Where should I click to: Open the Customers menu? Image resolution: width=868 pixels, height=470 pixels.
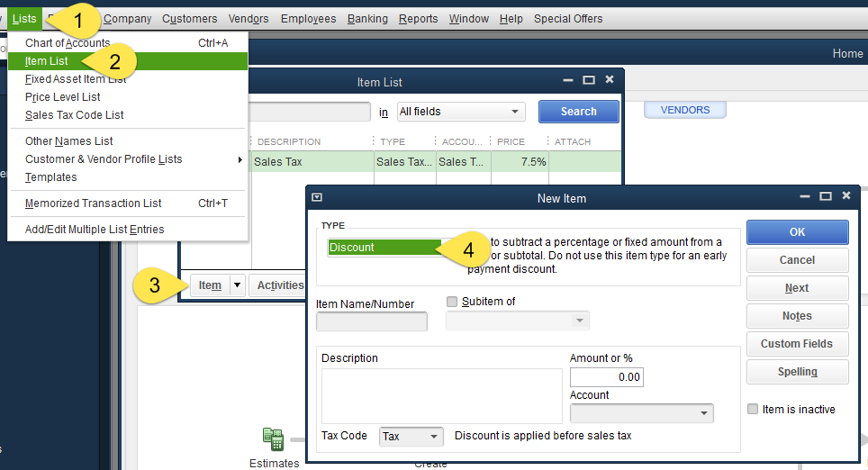click(x=189, y=19)
